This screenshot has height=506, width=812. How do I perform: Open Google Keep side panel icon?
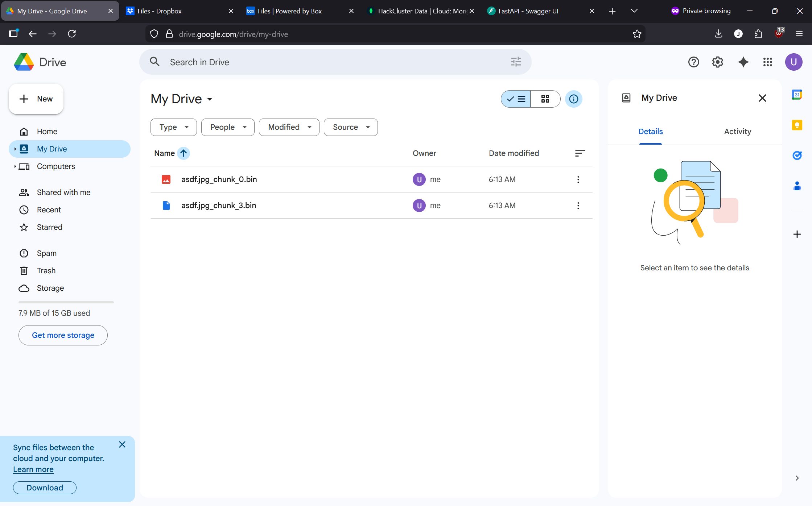(797, 125)
